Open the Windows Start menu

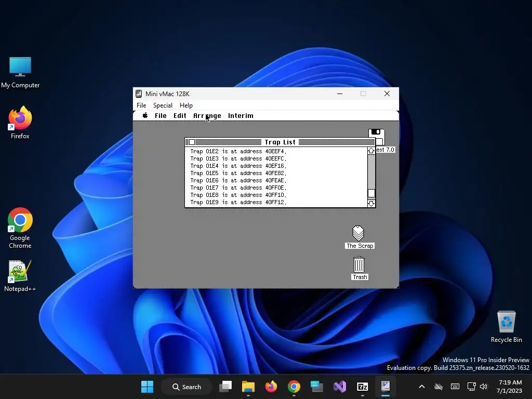pyautogui.click(x=147, y=387)
